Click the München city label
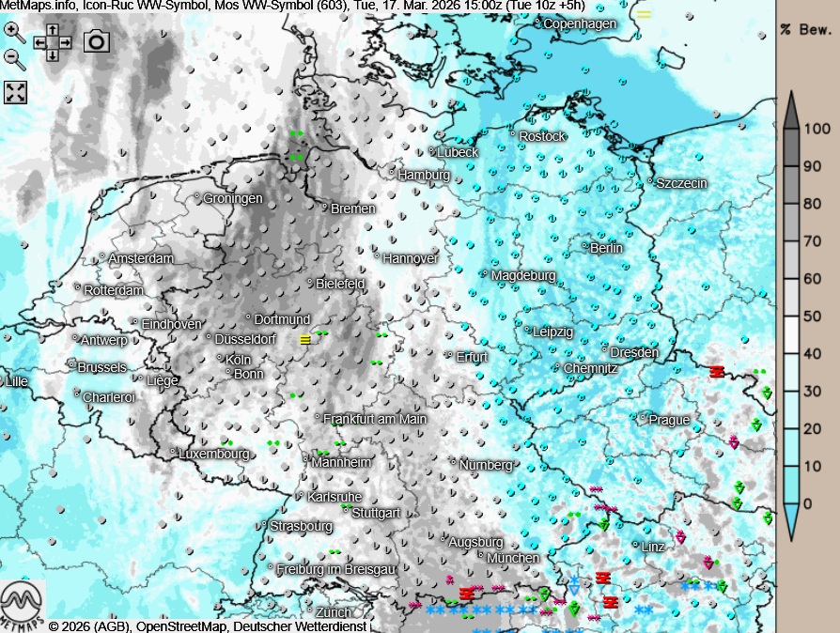The image size is (840, 633). (513, 558)
